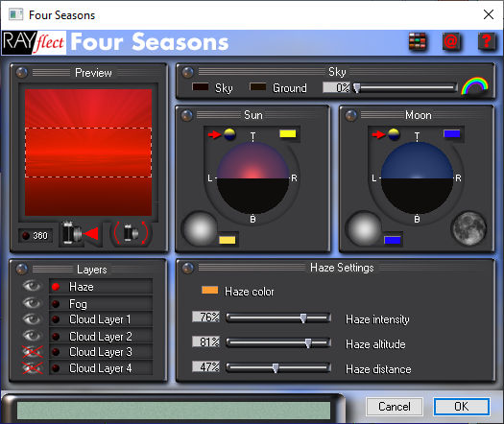Select the Cloud Layer 2 row
This screenshot has height=424, width=504.
(101, 337)
